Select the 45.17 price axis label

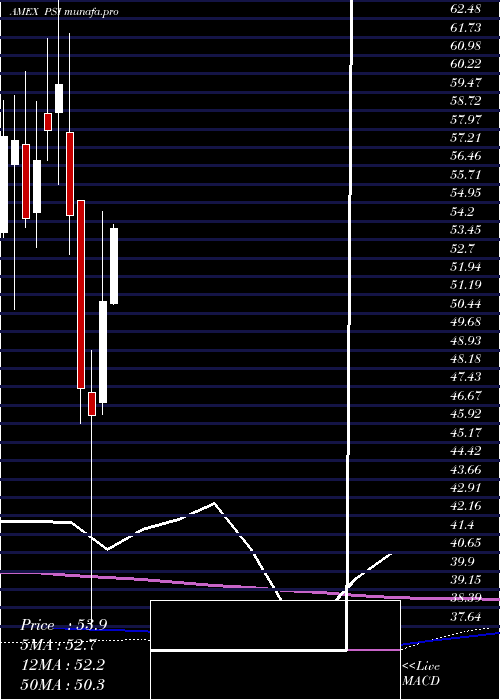(x=465, y=433)
